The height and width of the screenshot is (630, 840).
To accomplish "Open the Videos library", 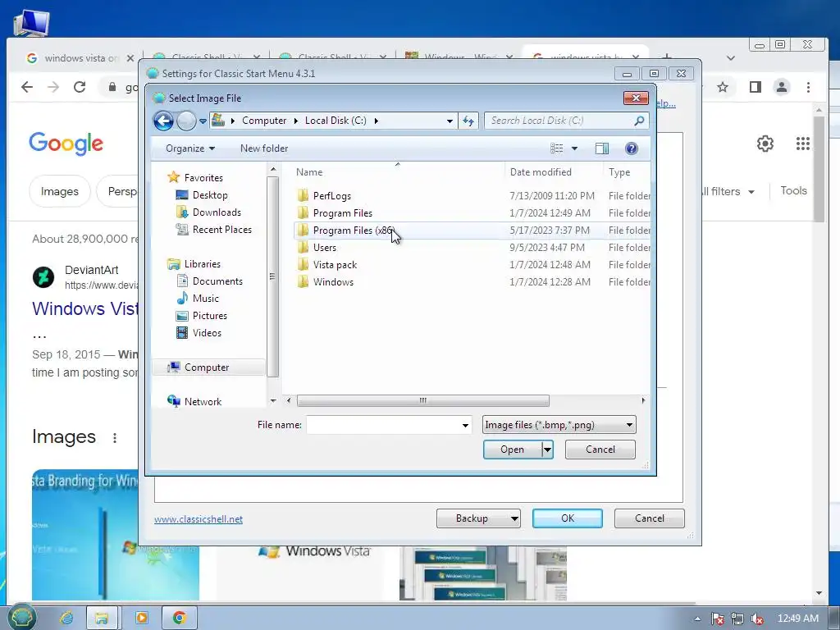I will tap(206, 333).
